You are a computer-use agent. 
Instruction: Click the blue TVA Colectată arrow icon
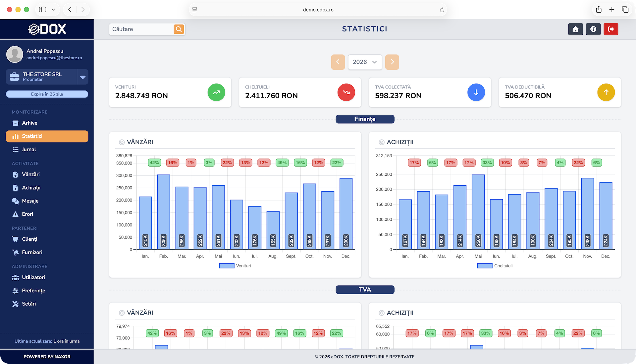pyautogui.click(x=476, y=92)
